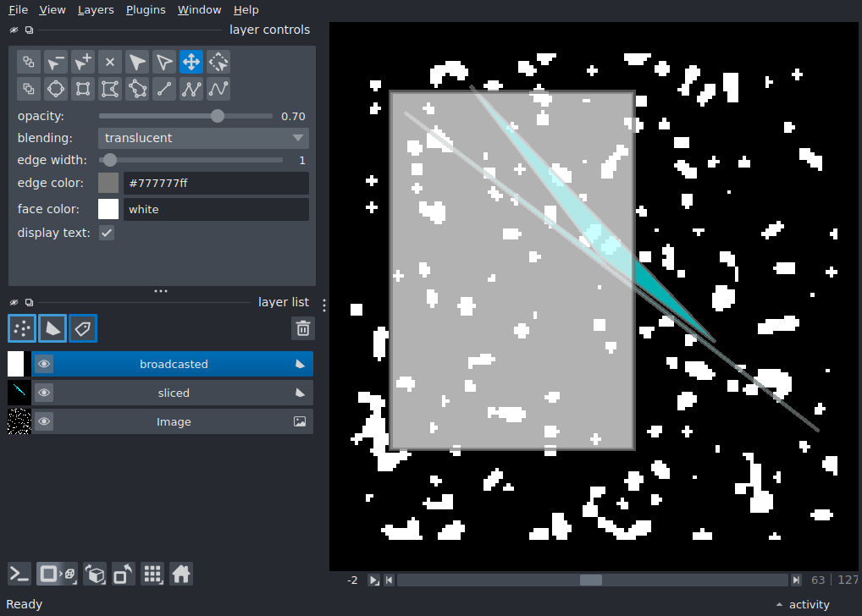Reset view with home icon

pos(181,575)
